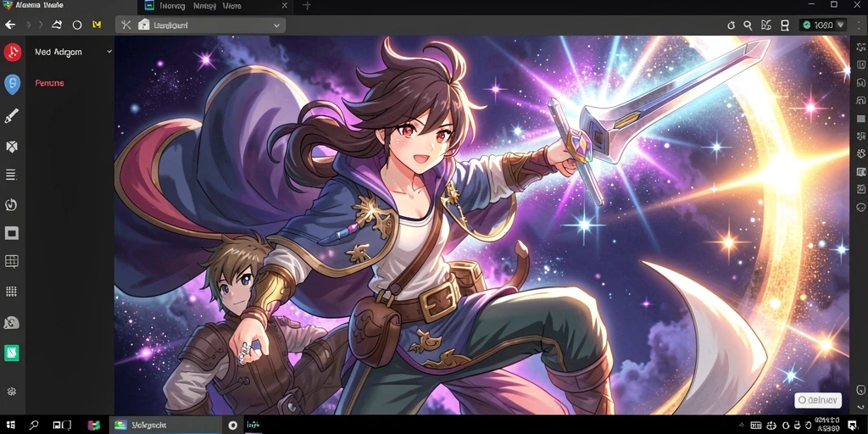This screenshot has width=868, height=434.
Task: Open a new tab with plus button
Action: point(307,6)
